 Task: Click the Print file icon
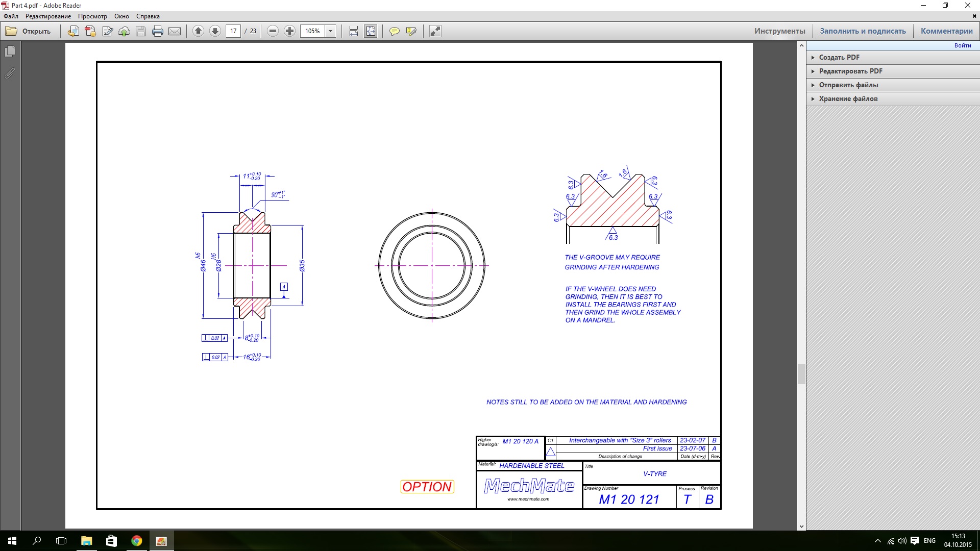[x=158, y=31]
